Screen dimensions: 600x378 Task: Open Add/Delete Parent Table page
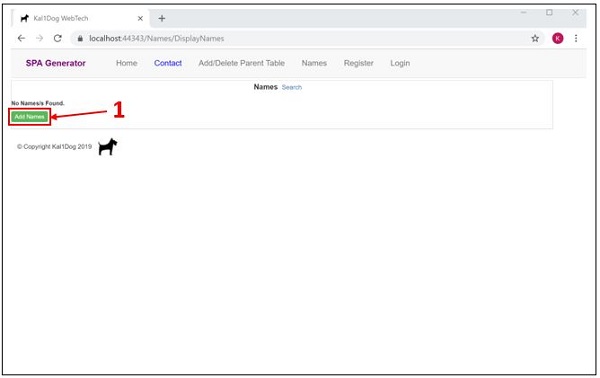click(x=241, y=63)
